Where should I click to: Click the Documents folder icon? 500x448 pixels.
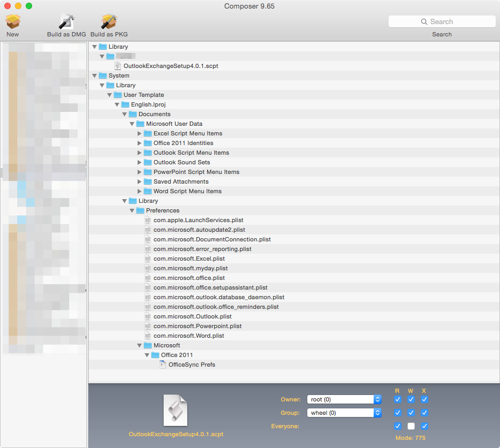[133, 114]
